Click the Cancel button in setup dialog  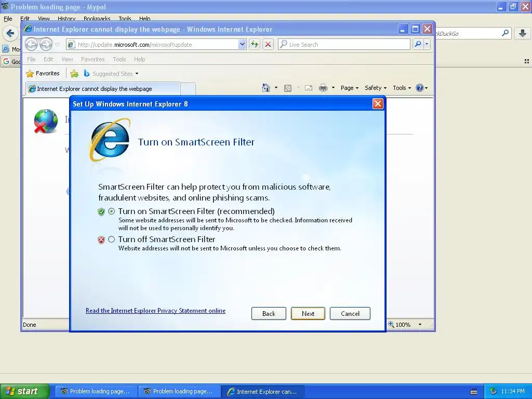350,313
